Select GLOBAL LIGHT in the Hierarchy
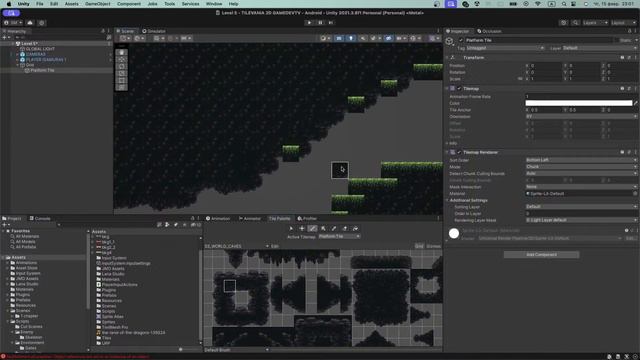 coord(40,49)
